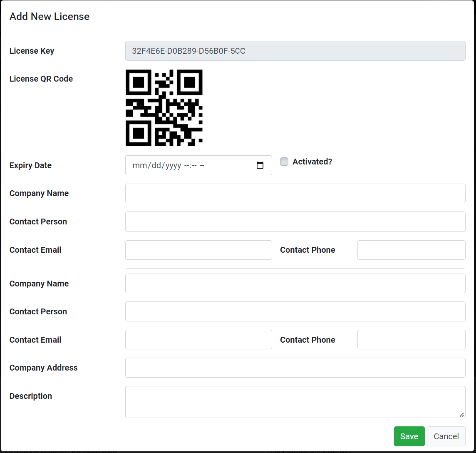Click the Expiry Date mm/dd/yyyy field
This screenshot has height=453, width=476.
[198, 165]
